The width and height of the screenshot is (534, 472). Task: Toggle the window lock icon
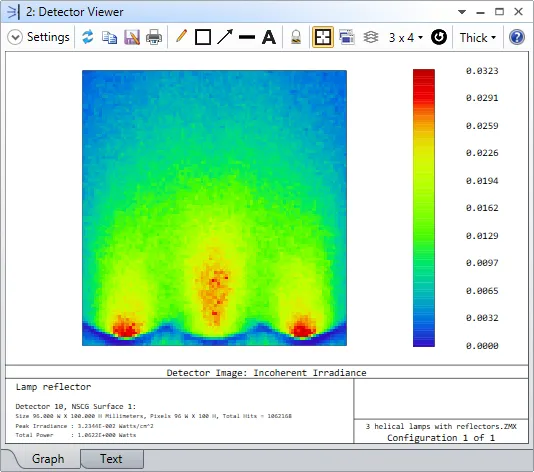[296, 37]
